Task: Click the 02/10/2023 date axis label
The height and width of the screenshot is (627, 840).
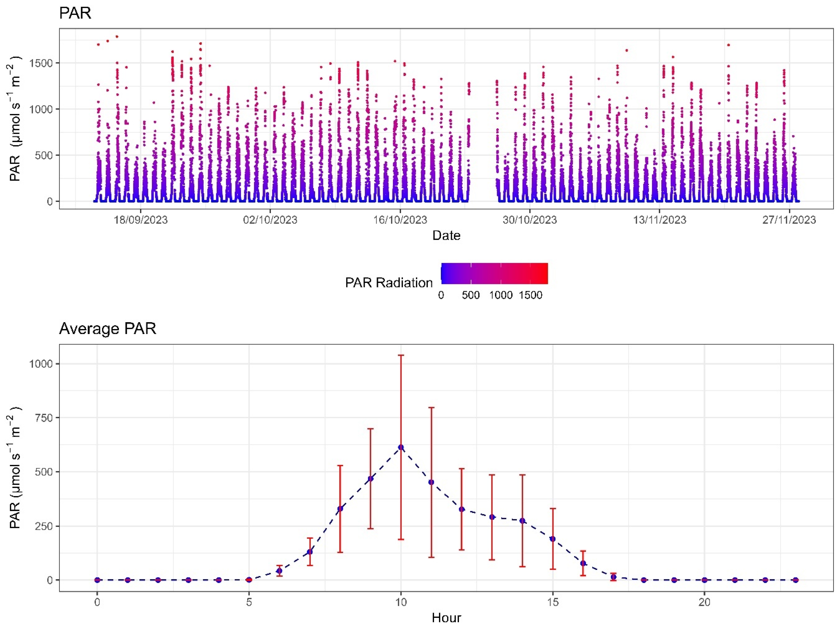Action: point(270,220)
